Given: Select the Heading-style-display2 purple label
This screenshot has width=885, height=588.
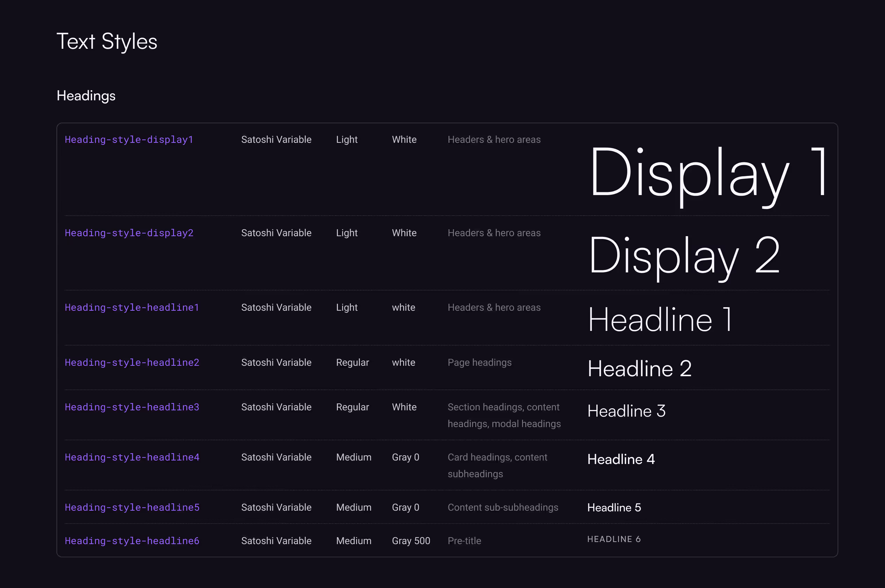Looking at the screenshot, I should (x=129, y=233).
